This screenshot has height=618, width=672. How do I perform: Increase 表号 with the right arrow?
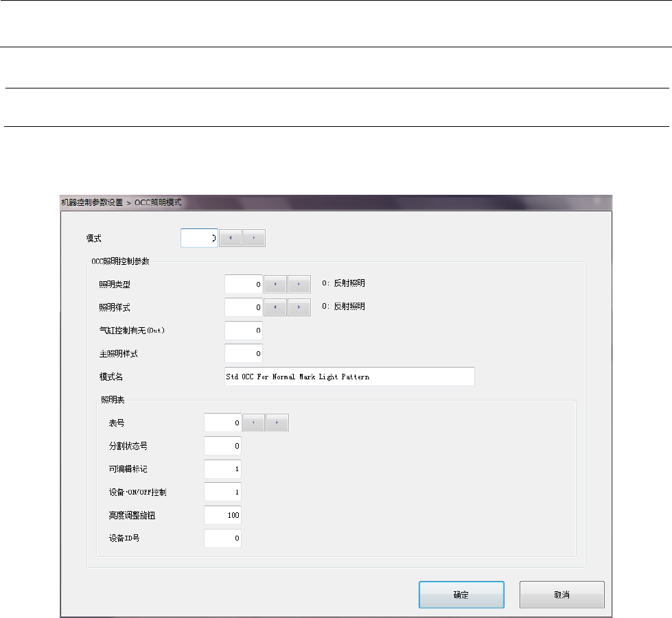[277, 423]
